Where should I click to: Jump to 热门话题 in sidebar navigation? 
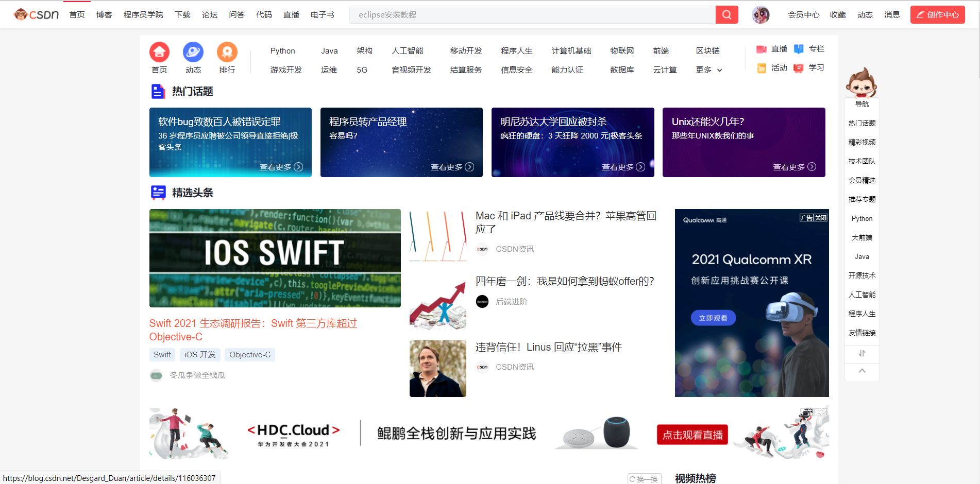click(x=862, y=123)
